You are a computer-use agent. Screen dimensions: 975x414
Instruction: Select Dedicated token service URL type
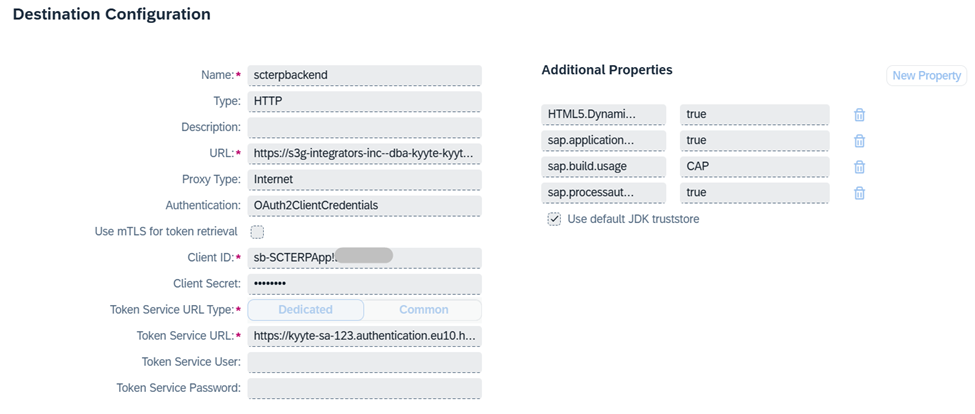tap(305, 310)
